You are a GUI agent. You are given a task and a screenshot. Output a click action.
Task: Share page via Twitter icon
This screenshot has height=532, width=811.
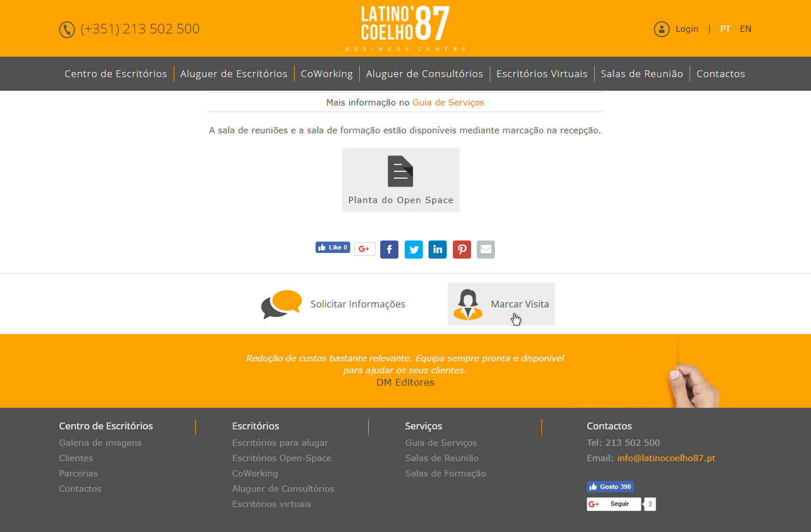414,250
